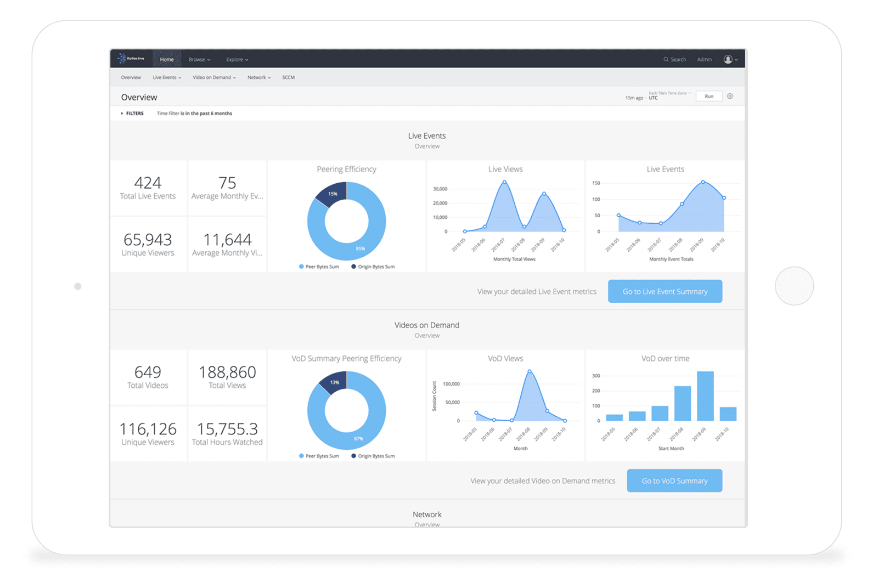Screen dimensions: 878x588
Task: Toggle Peer Bytes Sum legend in Peering Efficiency
Action: [x=319, y=267]
